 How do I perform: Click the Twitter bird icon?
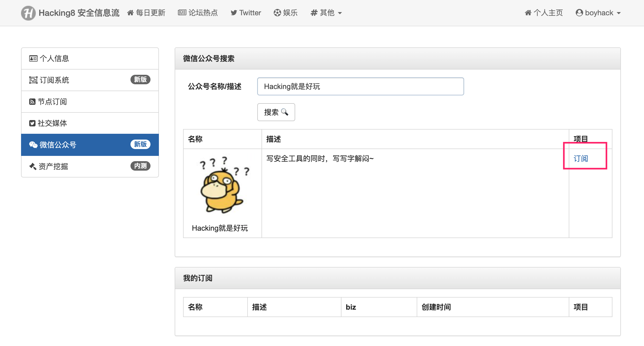click(x=234, y=13)
